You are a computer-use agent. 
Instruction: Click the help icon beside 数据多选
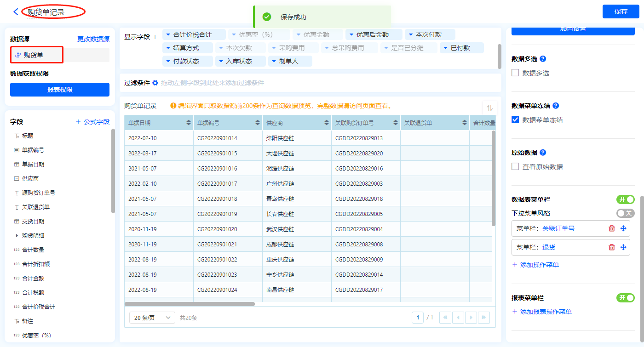point(543,59)
